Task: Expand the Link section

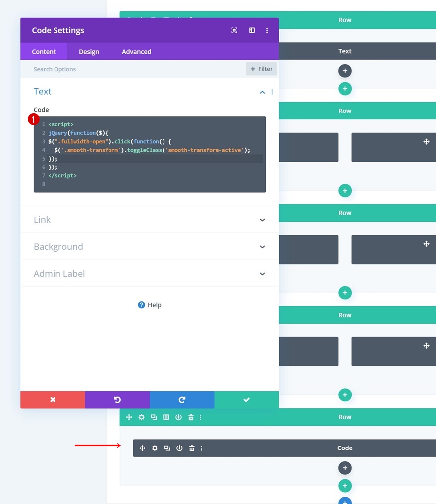Action: tap(150, 220)
